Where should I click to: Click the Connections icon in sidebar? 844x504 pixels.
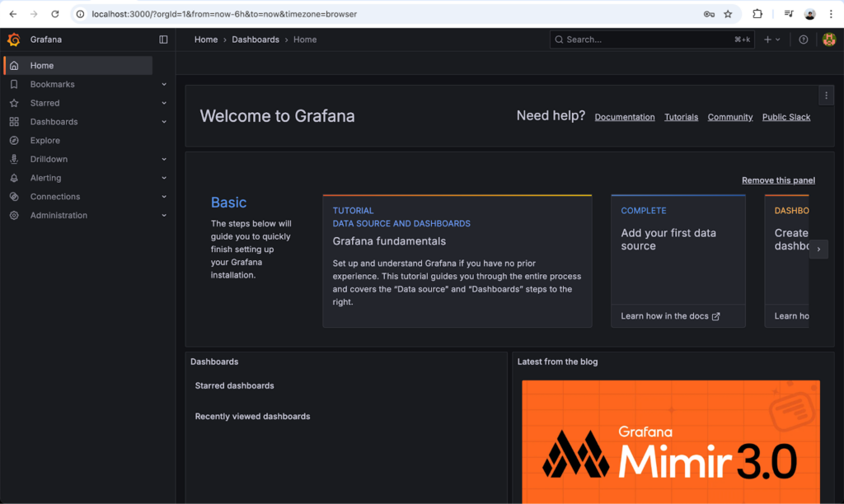(x=13, y=197)
